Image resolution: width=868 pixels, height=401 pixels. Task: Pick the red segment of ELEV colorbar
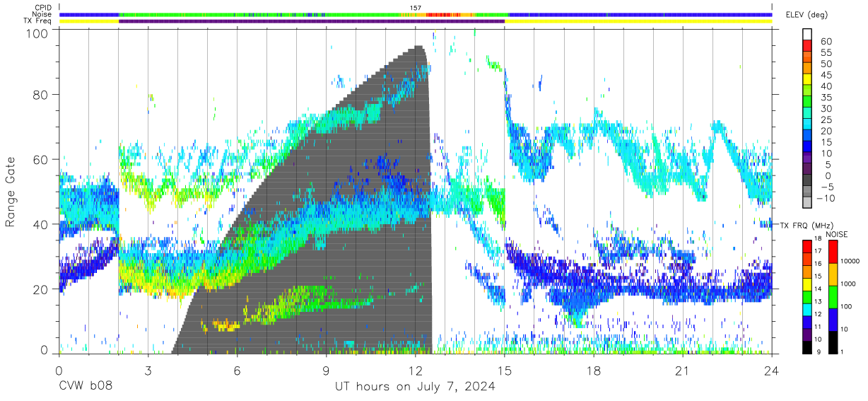[x=807, y=45]
